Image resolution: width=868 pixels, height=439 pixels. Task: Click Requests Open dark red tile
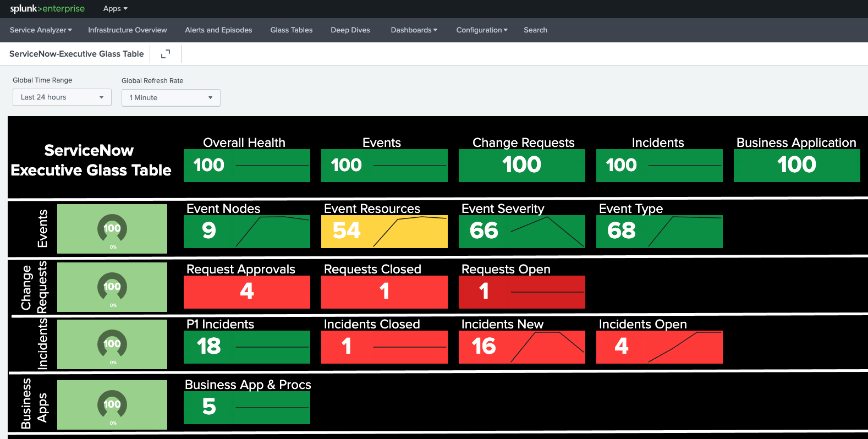522,292
